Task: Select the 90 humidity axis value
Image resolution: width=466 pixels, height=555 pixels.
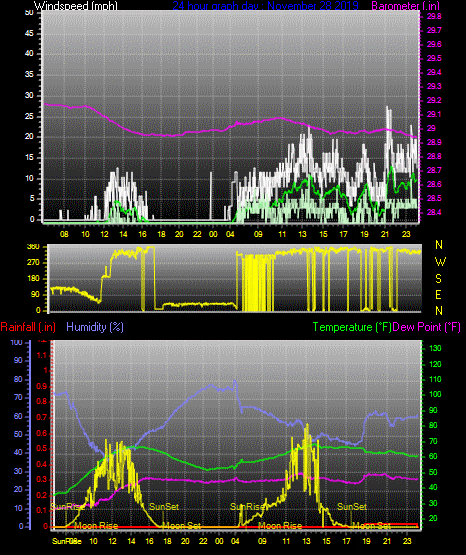Action: (18, 360)
